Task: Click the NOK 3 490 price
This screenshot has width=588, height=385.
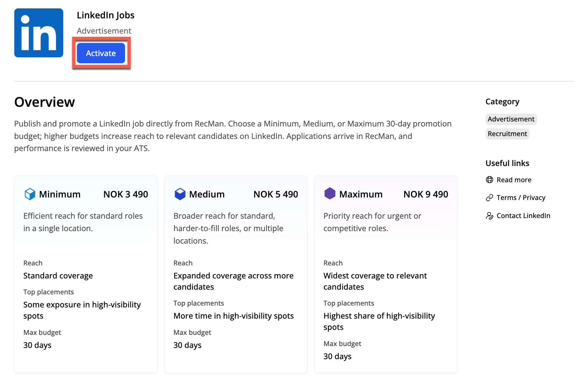Action: pyautogui.click(x=126, y=194)
